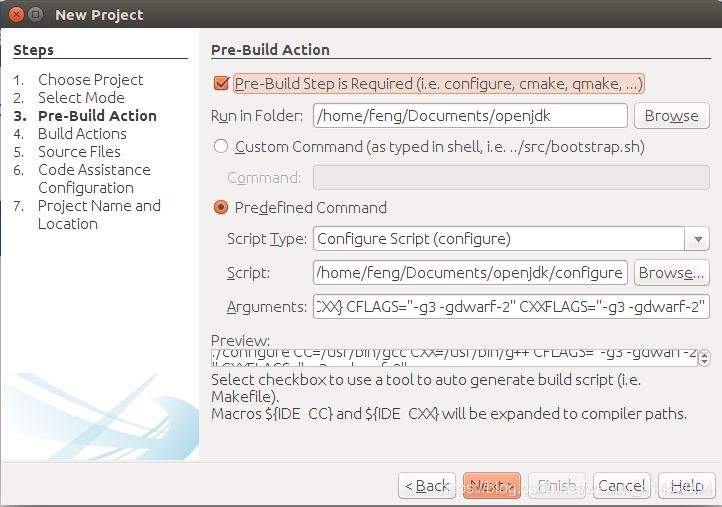
Task: Click the Script path text field
Action: point(470,273)
